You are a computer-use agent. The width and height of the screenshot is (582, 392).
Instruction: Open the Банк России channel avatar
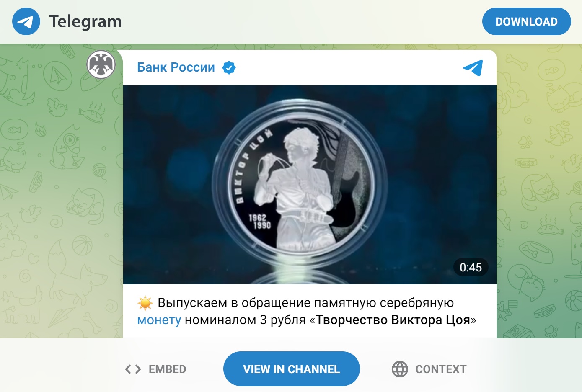pos(101,65)
